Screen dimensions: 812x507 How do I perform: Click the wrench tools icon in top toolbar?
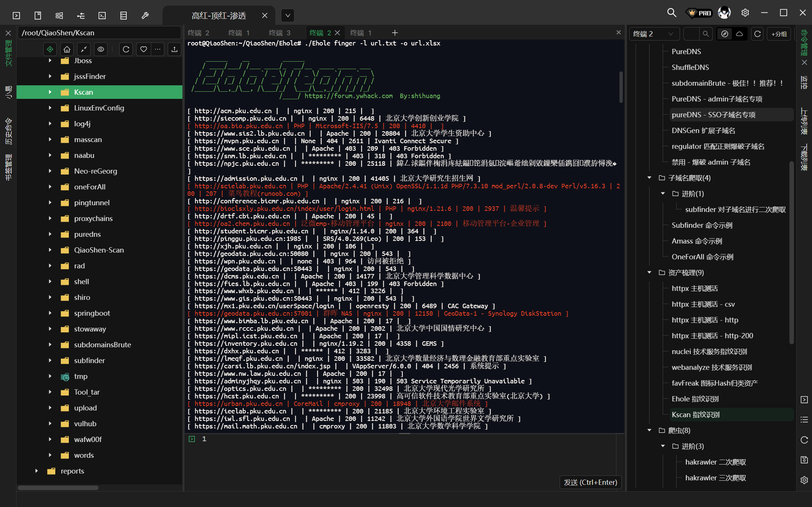145,15
